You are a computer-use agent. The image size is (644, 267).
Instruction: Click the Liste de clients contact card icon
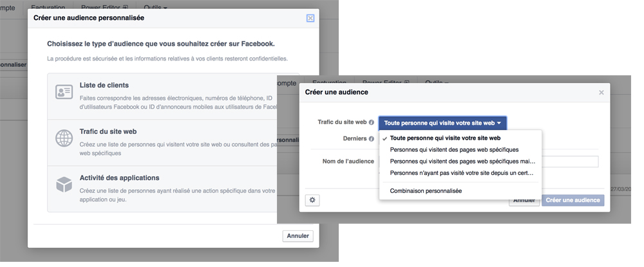pos(64,92)
